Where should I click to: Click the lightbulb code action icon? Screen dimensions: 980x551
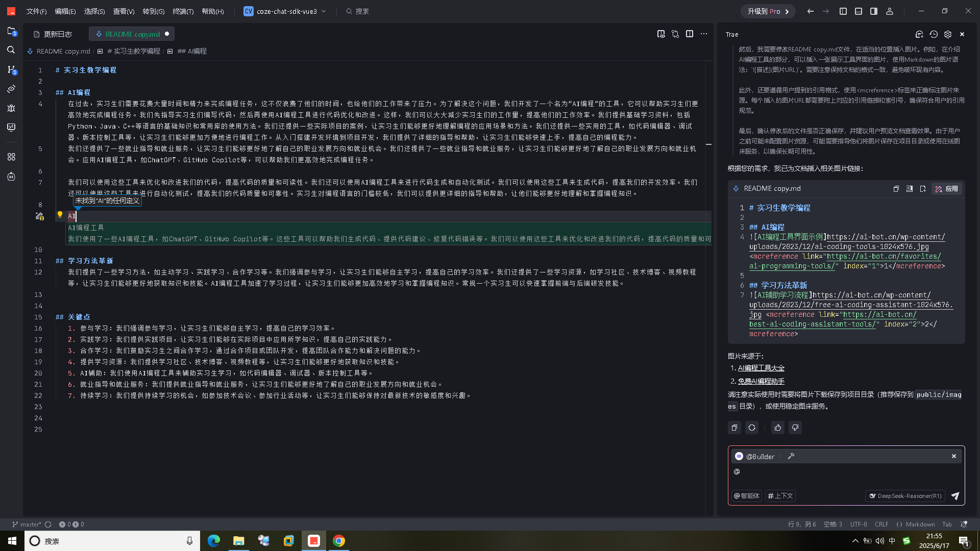coord(60,215)
